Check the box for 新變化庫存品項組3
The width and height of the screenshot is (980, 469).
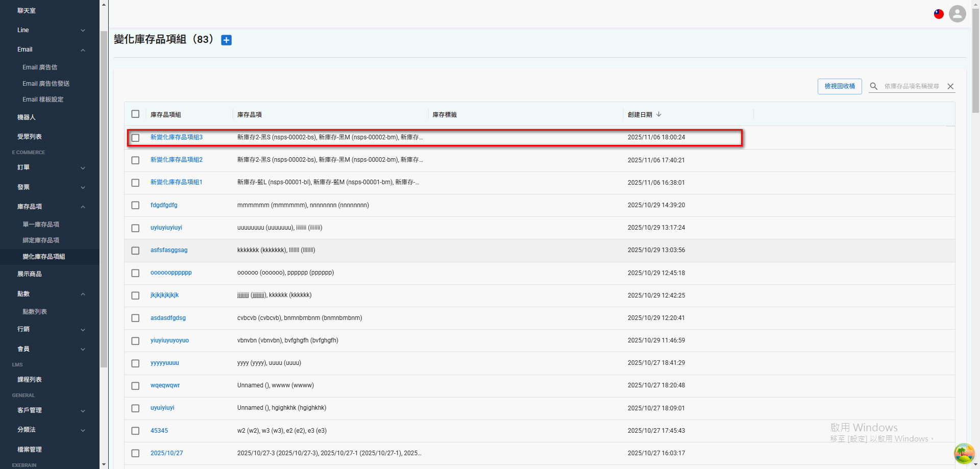[x=135, y=138]
